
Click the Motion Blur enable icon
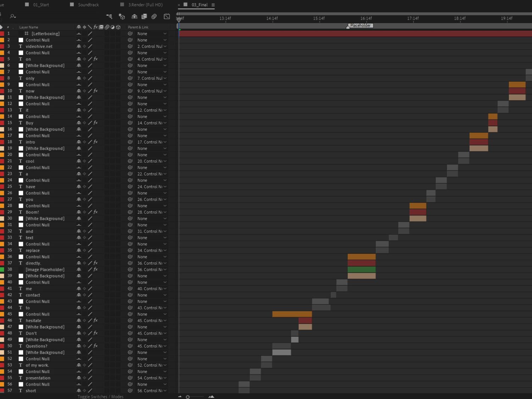click(x=154, y=16)
